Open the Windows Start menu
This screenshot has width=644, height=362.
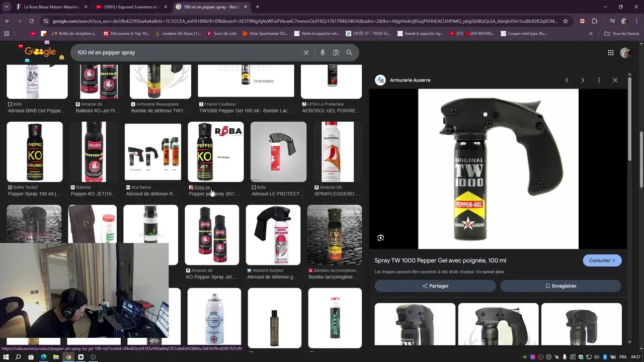[6, 357]
